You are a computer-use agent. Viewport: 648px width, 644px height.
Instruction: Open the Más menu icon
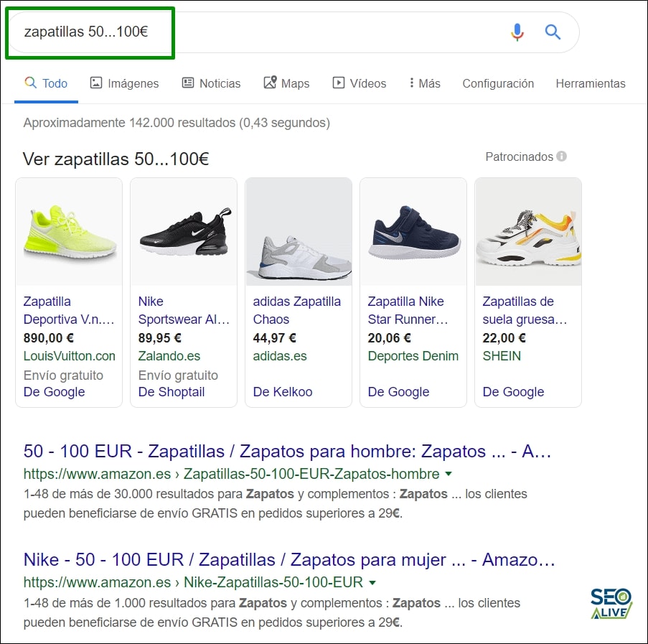[413, 83]
